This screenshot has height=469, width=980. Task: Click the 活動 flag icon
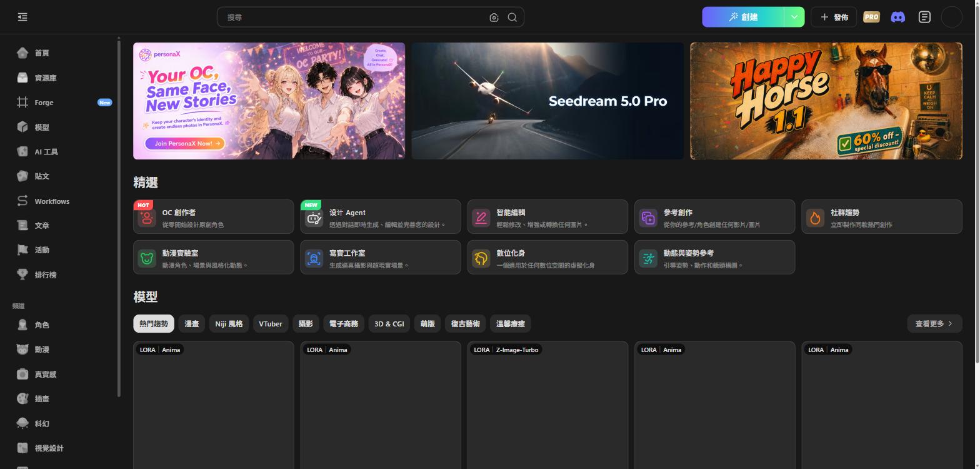click(x=22, y=250)
